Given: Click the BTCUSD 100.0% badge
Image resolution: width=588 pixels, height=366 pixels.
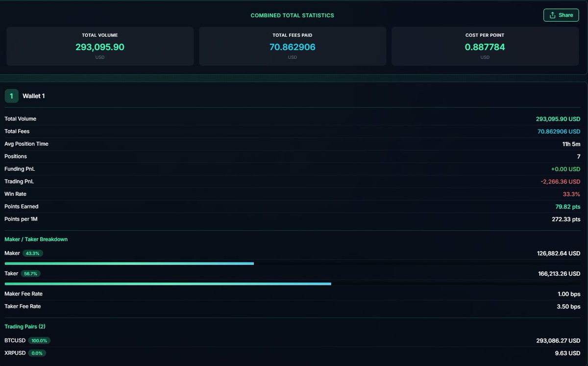Looking at the screenshot, I should point(39,340).
